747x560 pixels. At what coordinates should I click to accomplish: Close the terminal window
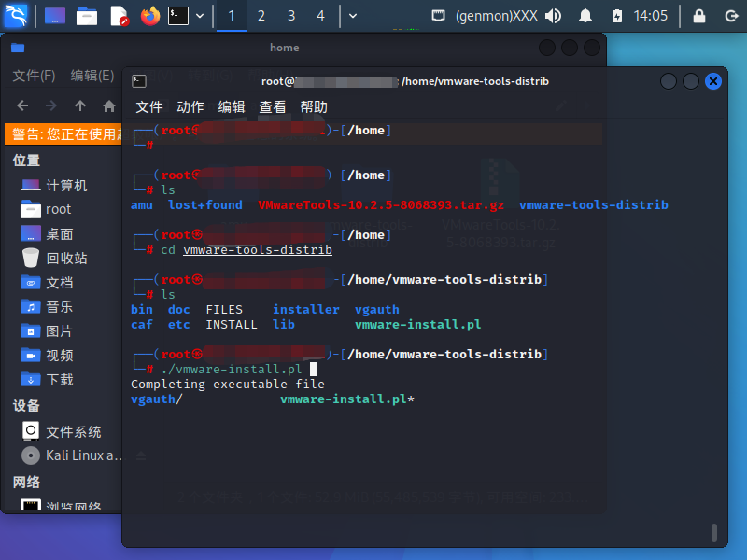click(713, 81)
